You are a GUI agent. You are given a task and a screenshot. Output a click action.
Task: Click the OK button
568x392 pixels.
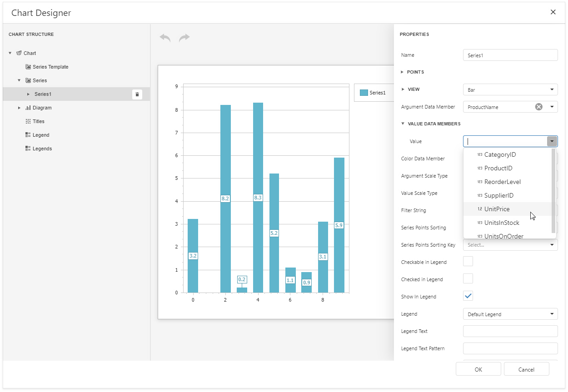(x=478, y=369)
